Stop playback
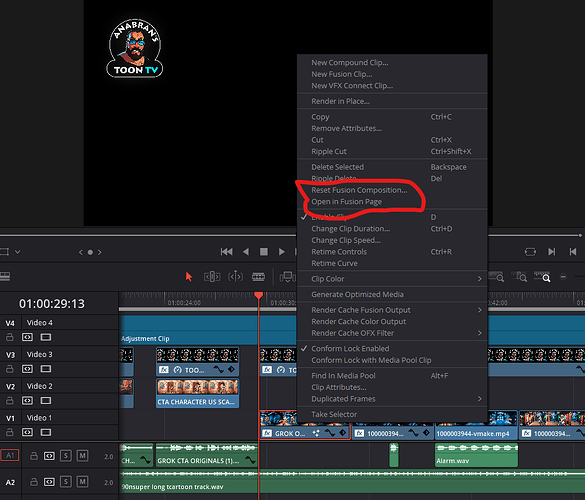 pyautogui.click(x=264, y=252)
